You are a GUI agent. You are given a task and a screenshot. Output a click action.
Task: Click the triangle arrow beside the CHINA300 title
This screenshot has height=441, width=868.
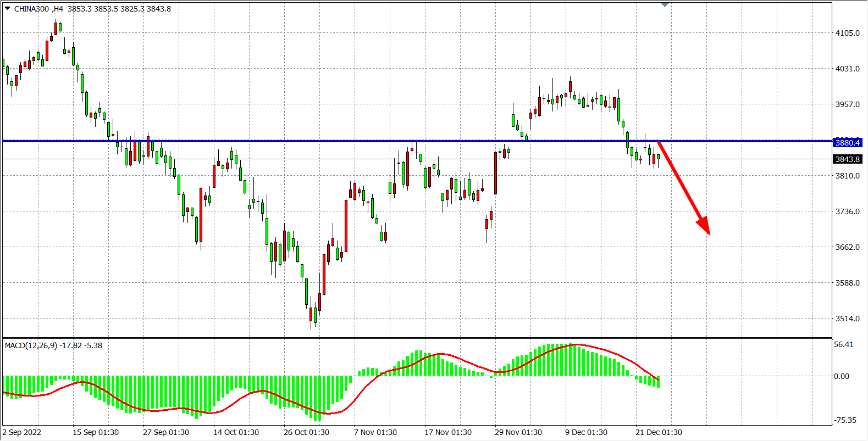click(x=7, y=8)
